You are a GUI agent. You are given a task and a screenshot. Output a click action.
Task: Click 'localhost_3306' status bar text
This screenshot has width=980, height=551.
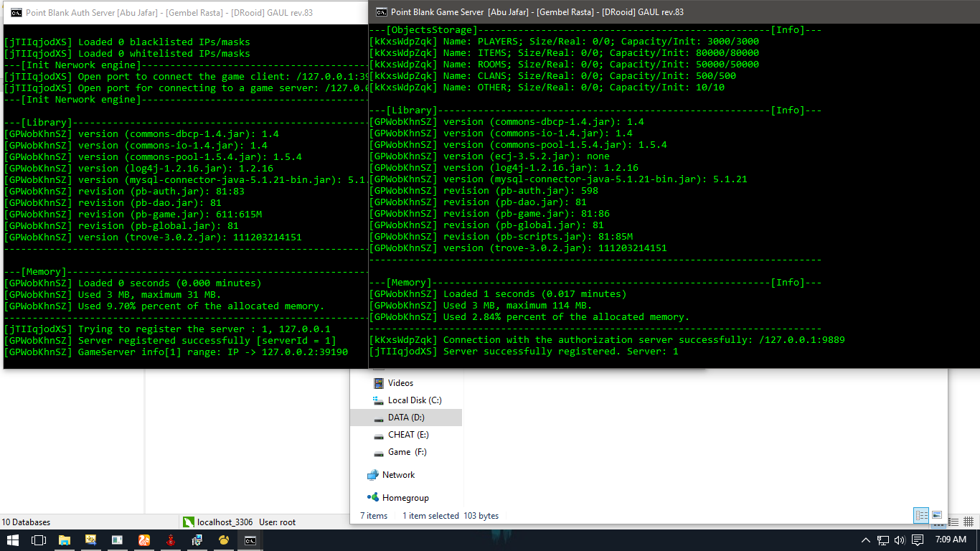point(225,522)
